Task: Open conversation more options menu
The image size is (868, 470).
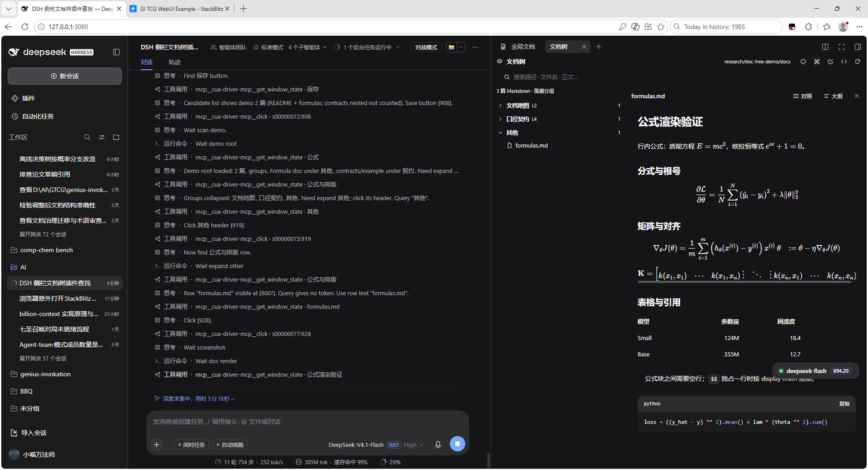Action: click(475, 47)
